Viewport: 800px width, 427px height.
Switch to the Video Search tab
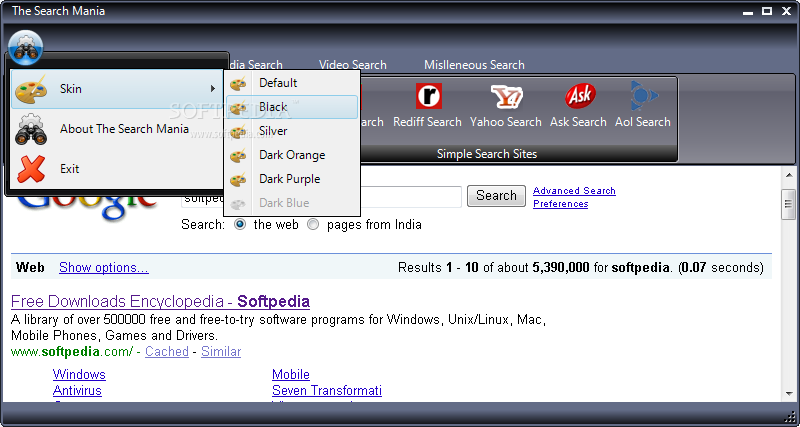pyautogui.click(x=353, y=65)
